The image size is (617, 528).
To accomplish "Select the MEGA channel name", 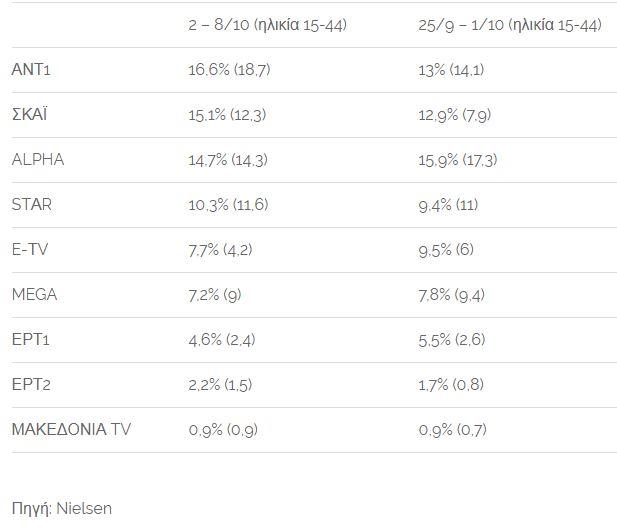I will coord(34,294).
